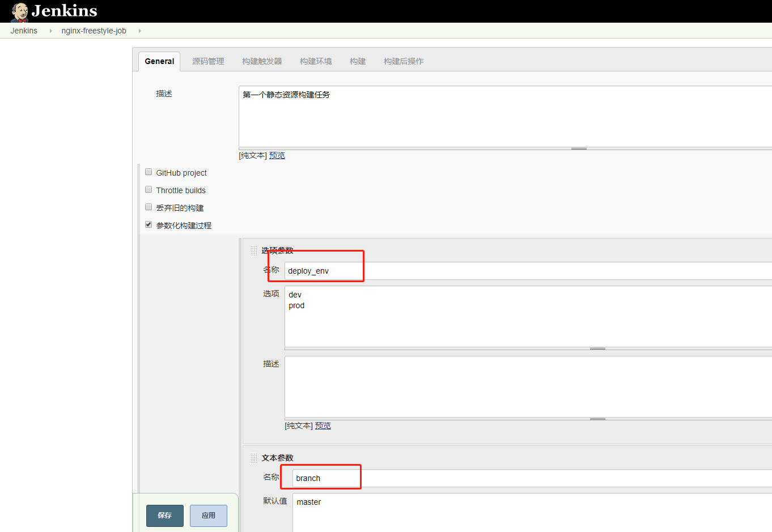Go to the 构建环境 tab
Screen dimensions: 772x532
coord(316,61)
